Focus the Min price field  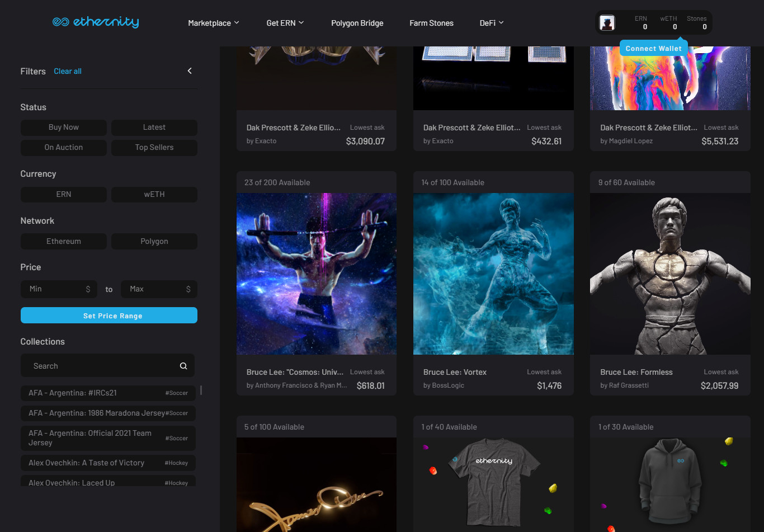click(59, 289)
